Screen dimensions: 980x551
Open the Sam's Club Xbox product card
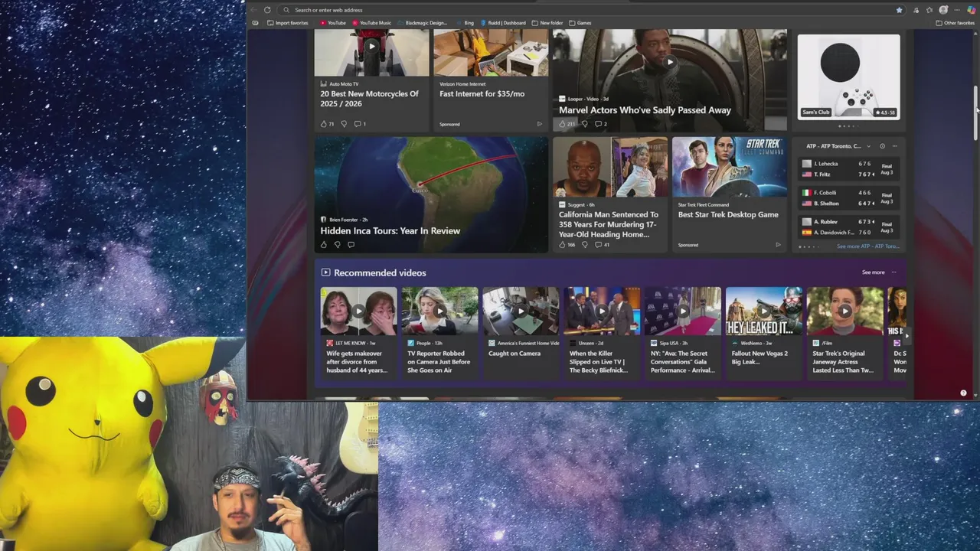point(848,77)
